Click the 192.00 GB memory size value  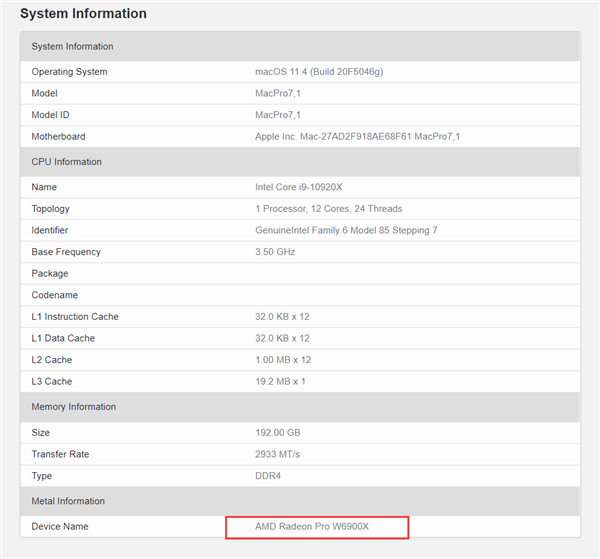click(x=277, y=433)
